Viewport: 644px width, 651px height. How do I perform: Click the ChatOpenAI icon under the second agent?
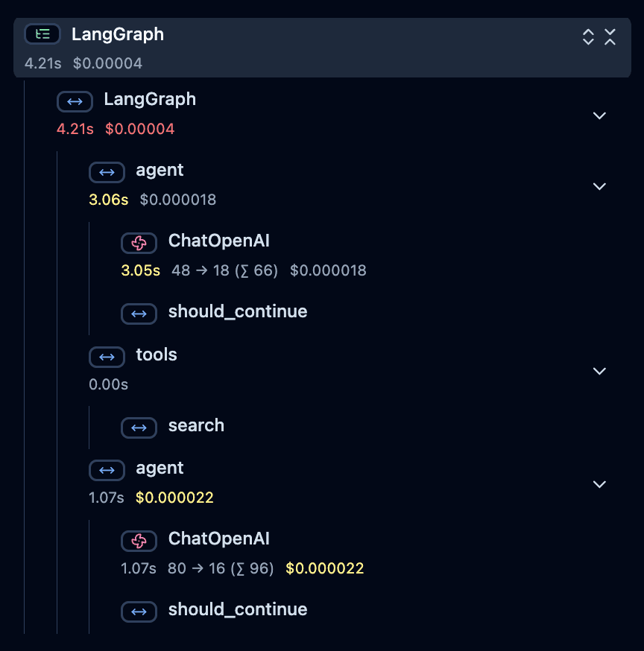click(139, 541)
